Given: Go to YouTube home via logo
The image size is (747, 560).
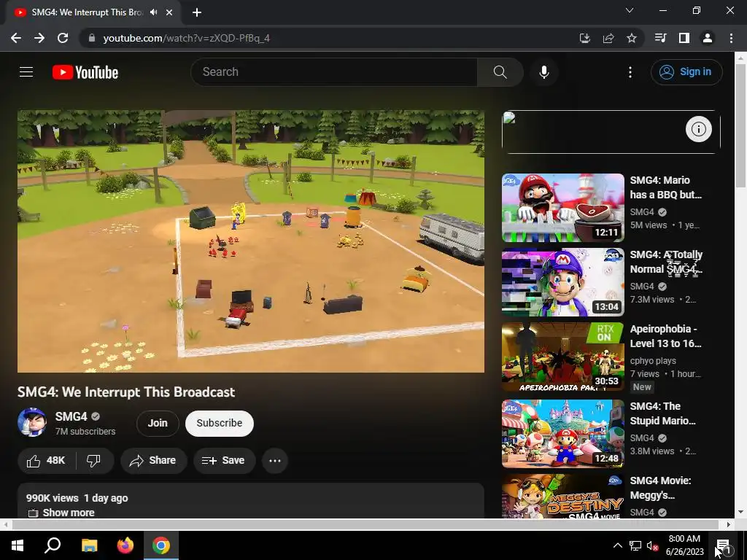Looking at the screenshot, I should [x=85, y=72].
